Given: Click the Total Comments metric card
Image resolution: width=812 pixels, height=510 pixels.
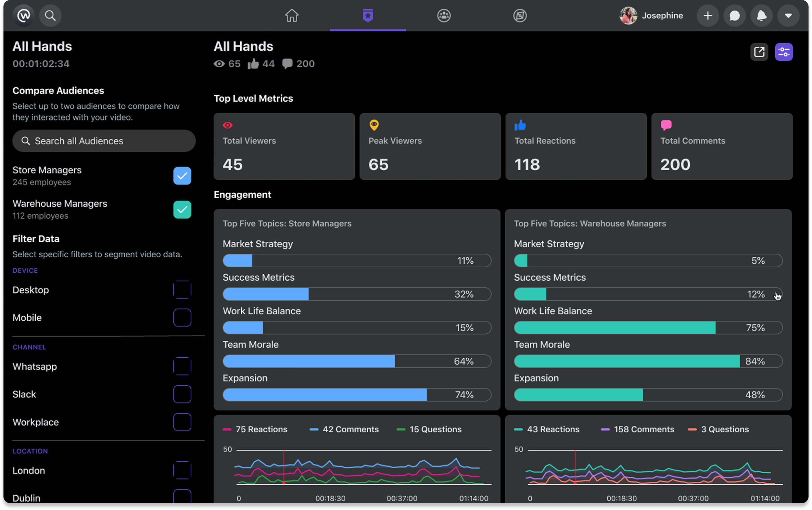Looking at the screenshot, I should [x=722, y=147].
